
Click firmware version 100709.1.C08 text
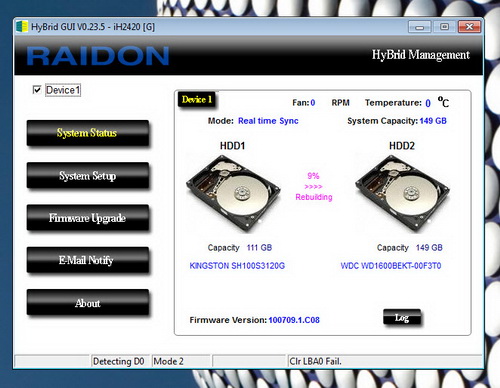click(x=294, y=320)
